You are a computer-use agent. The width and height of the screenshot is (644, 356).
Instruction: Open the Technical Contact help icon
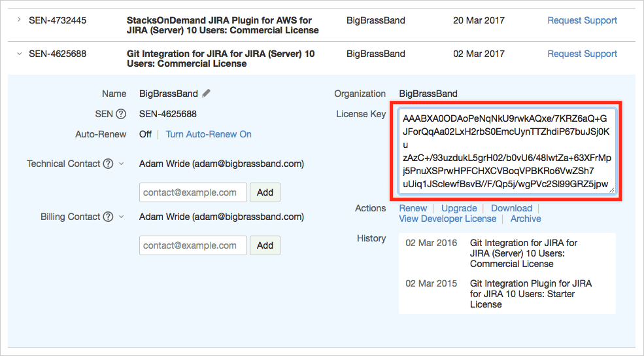coord(109,164)
